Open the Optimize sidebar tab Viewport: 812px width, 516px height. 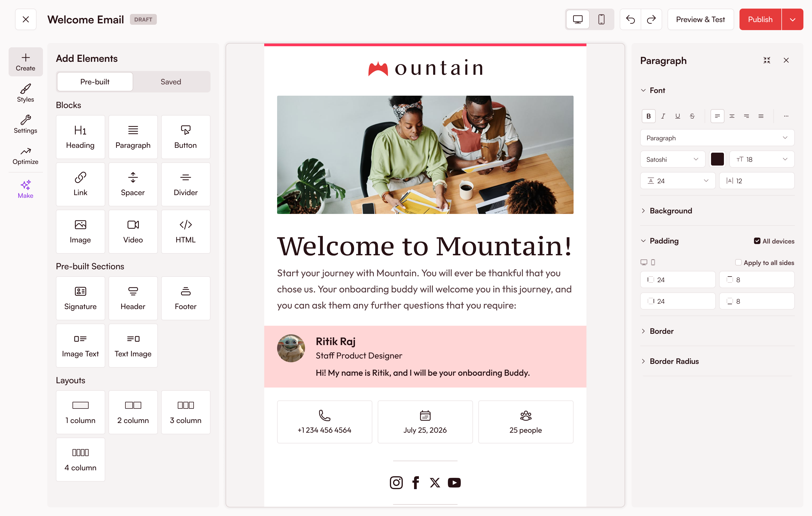tap(26, 155)
